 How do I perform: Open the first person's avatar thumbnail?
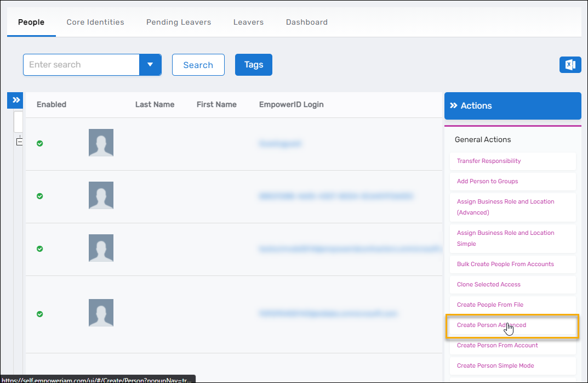click(x=101, y=143)
